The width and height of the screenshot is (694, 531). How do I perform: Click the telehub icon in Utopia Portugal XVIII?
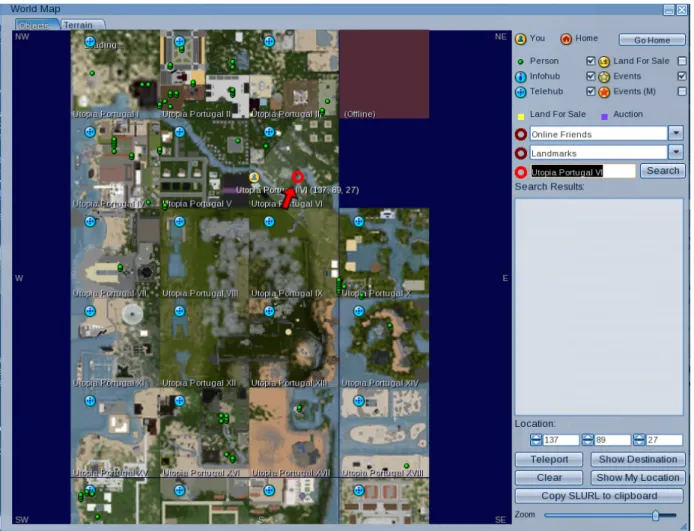[359, 401]
